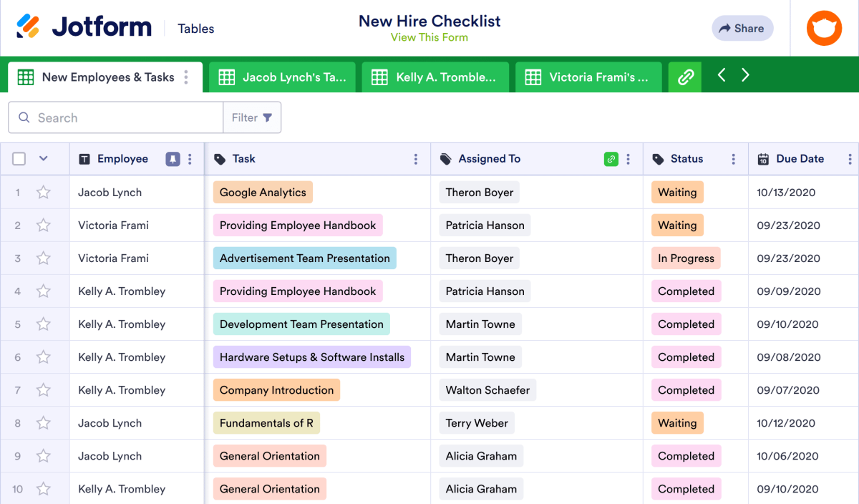Screen dimensions: 859x504
Task: Select the Company Introduction orange tag
Action: tap(276, 389)
